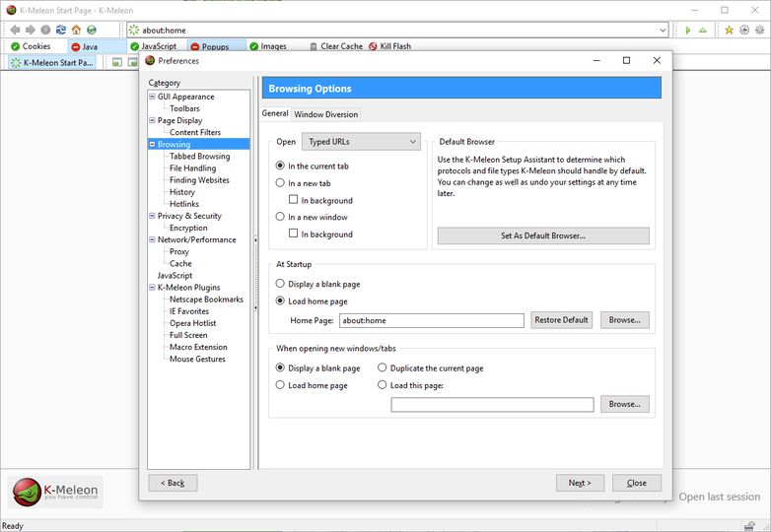Select Duplicate the current page radio
The height and width of the screenshot is (532, 771).
click(383, 367)
